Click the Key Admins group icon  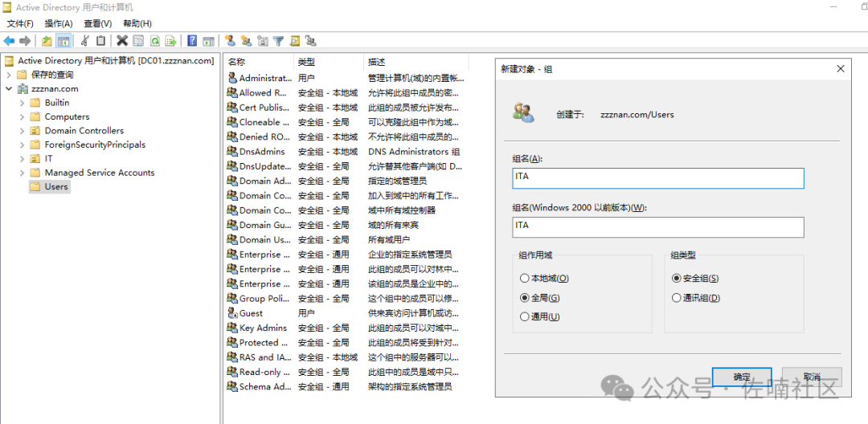[232, 328]
